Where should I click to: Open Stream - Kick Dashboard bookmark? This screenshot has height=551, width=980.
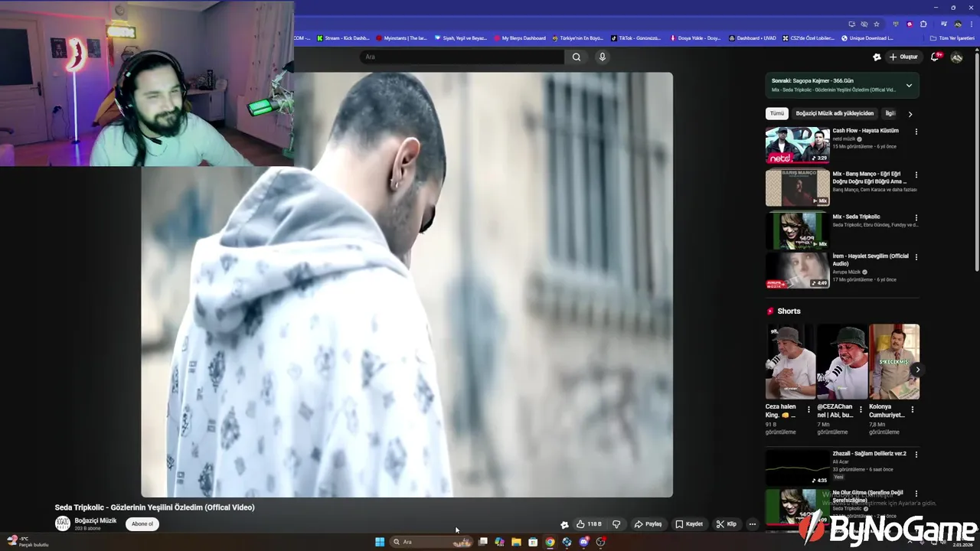click(x=343, y=37)
